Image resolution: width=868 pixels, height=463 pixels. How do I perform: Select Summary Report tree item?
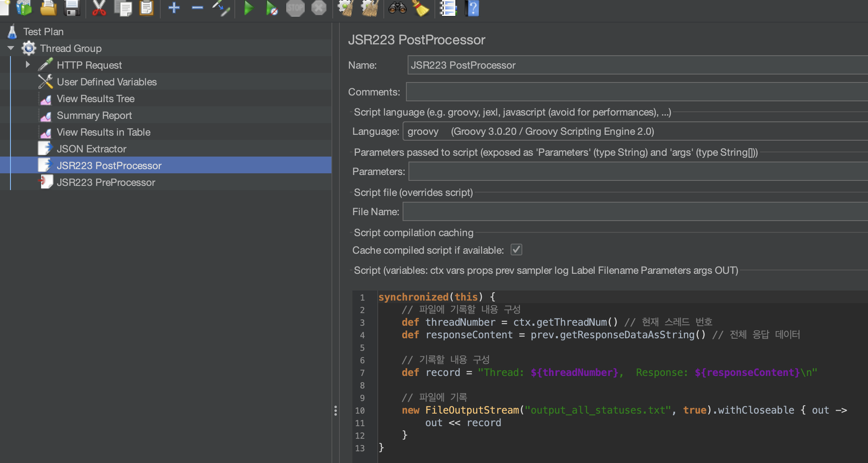(94, 116)
